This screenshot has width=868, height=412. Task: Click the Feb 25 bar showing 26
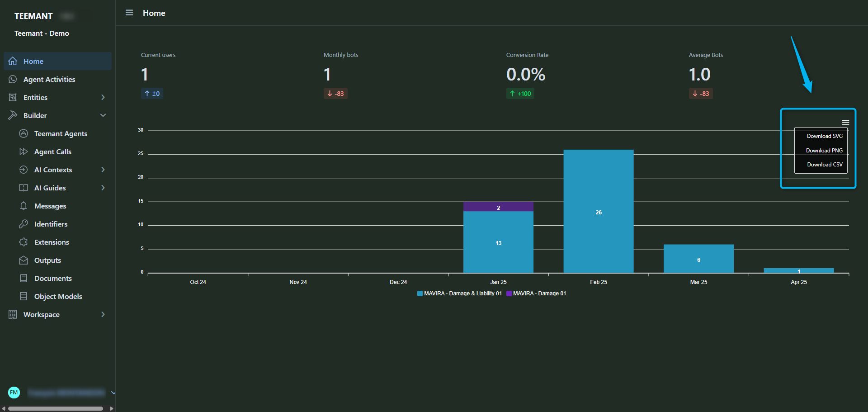click(x=599, y=211)
